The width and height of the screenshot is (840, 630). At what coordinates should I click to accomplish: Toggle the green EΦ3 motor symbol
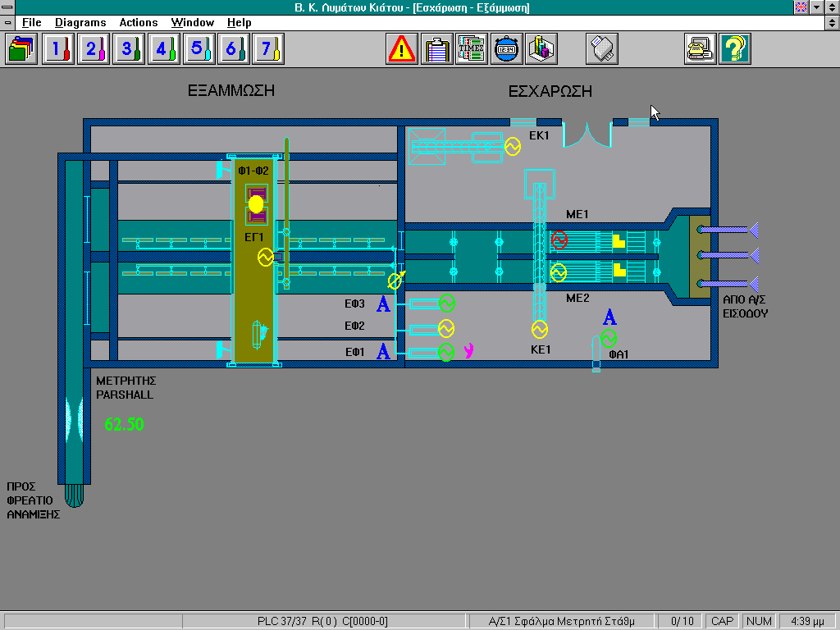tap(446, 304)
